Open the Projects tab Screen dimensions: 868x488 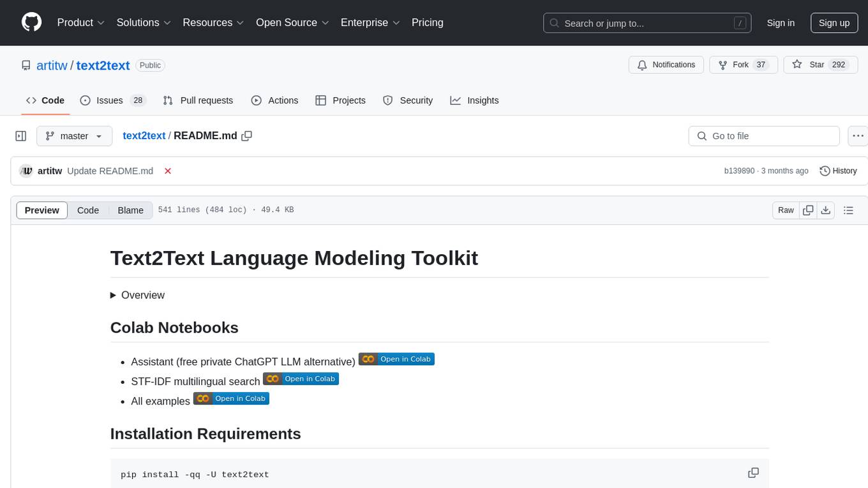coord(341,100)
